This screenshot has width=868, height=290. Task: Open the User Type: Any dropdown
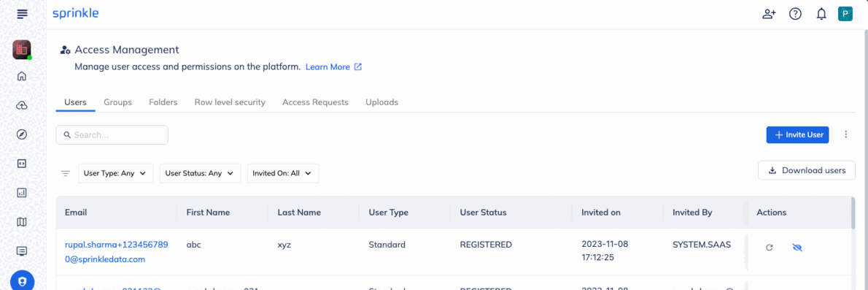click(x=116, y=173)
